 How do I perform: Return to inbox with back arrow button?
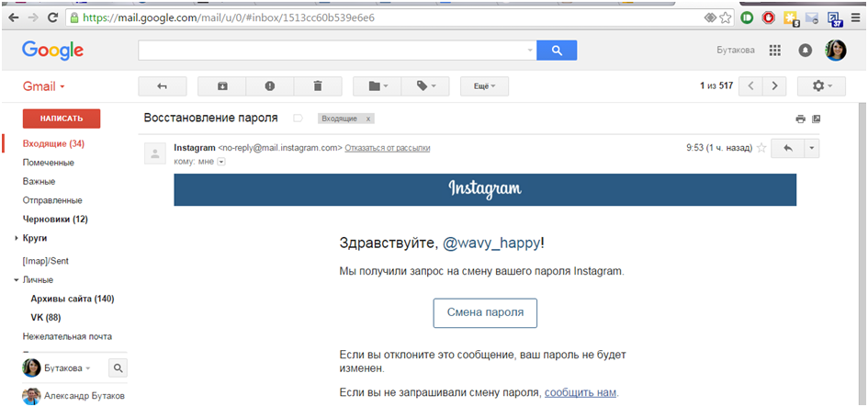pos(163,86)
